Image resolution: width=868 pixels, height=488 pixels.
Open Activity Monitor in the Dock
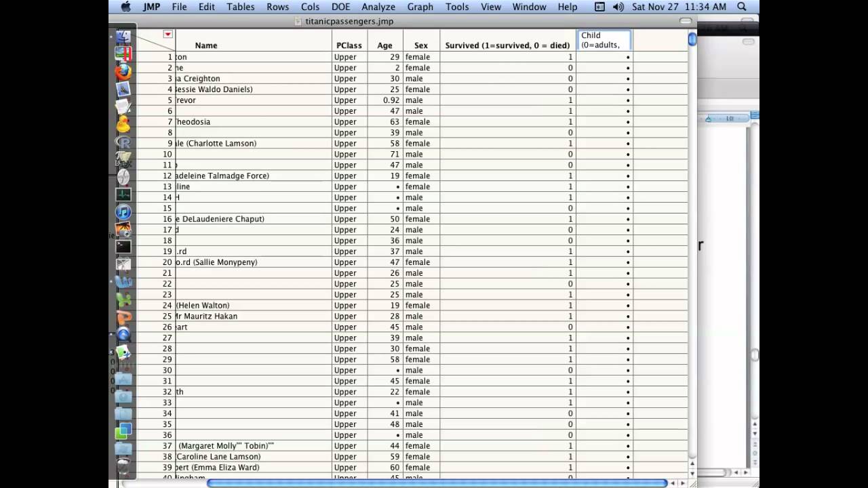[123, 195]
